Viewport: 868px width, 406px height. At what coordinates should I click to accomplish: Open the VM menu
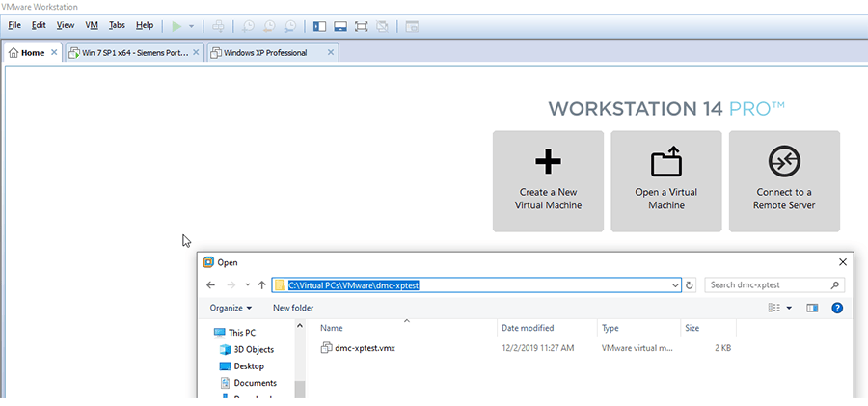click(92, 25)
